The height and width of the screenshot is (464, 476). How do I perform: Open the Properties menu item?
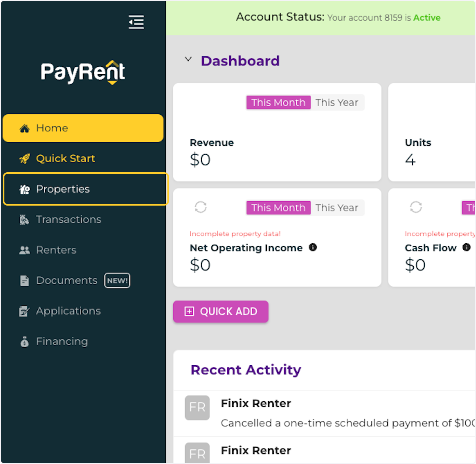(x=63, y=189)
